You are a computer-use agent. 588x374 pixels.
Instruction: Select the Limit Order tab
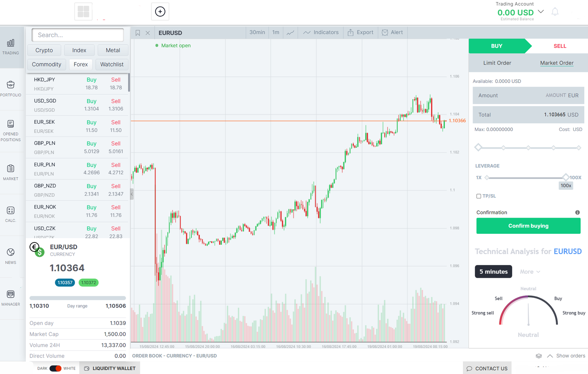click(497, 63)
